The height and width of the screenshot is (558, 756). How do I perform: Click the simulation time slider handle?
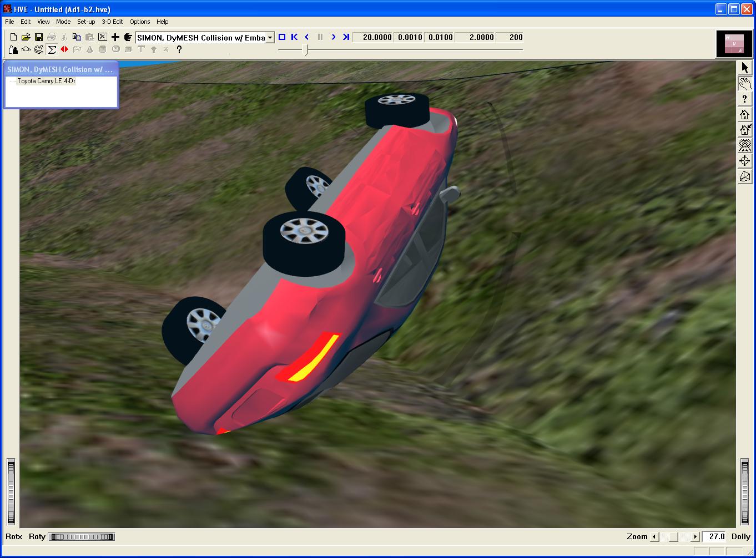click(x=306, y=50)
